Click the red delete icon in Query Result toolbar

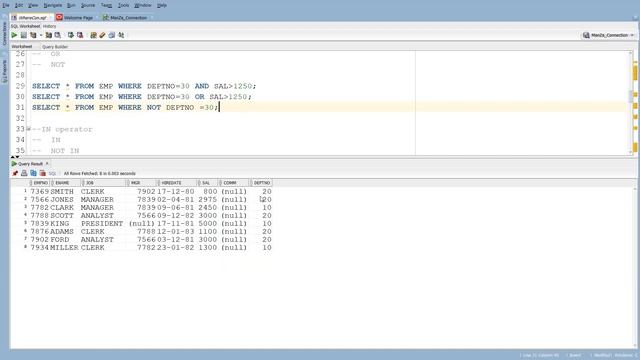[x=42, y=173]
